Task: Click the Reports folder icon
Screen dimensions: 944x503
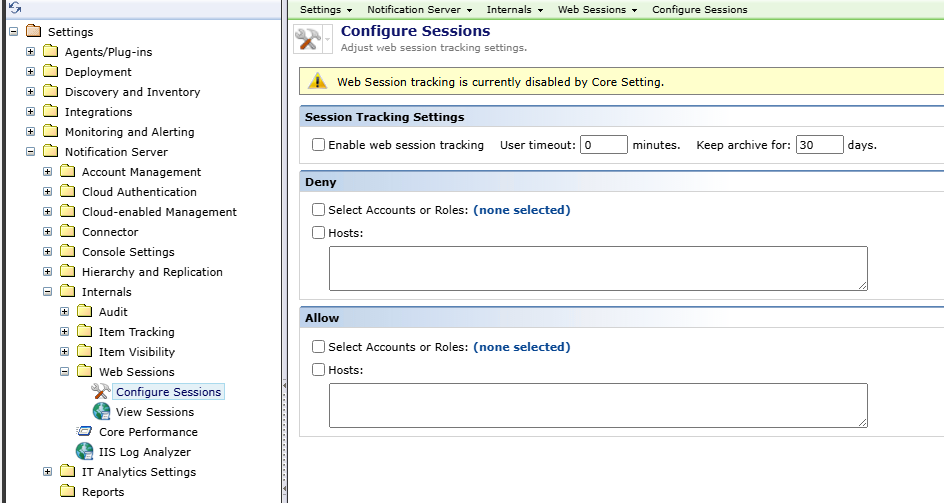Action: (x=68, y=492)
